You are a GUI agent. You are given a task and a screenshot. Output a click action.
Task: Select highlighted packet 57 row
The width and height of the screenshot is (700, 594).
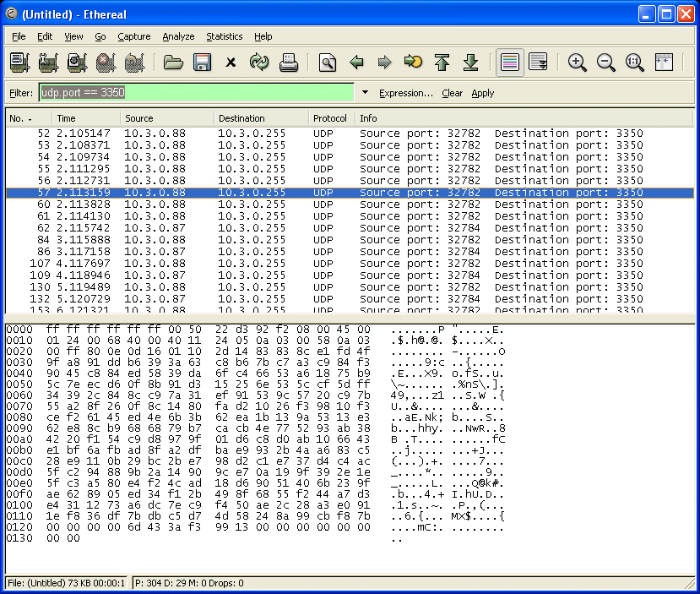350,193
